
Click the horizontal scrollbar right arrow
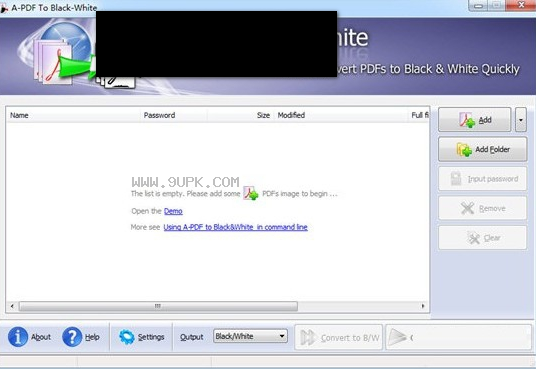coord(423,306)
